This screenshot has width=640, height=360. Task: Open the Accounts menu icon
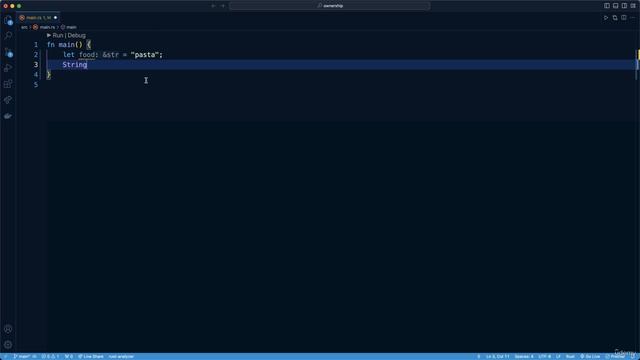(x=8, y=329)
